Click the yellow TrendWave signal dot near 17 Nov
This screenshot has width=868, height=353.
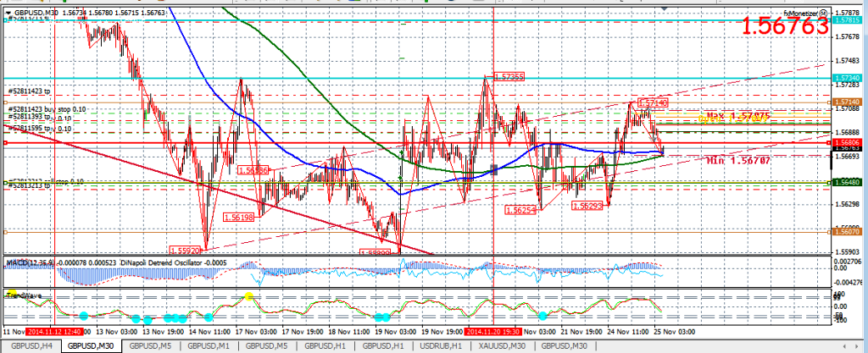coord(249,296)
